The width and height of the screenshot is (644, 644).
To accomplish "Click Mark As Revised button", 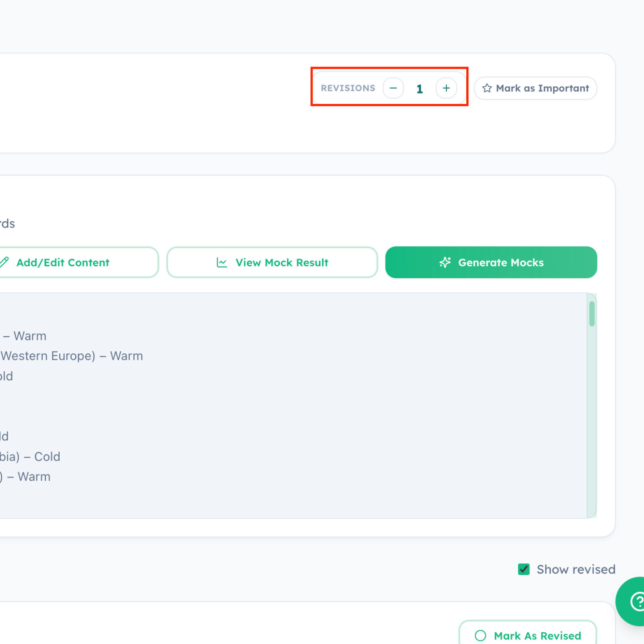I will click(x=528, y=632).
